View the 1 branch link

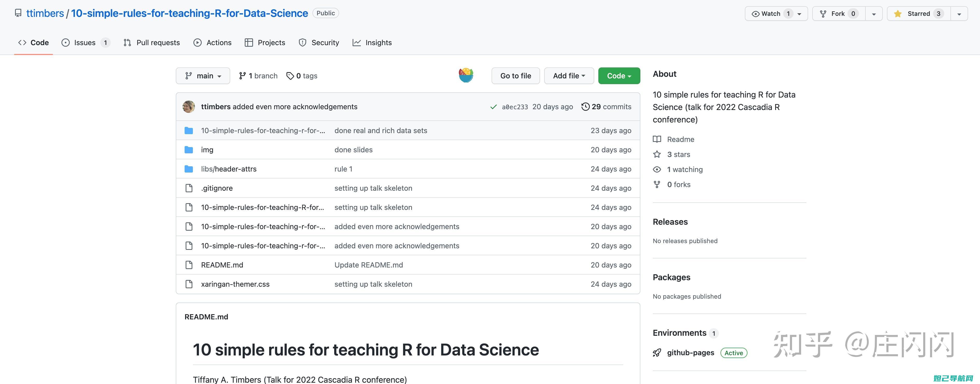pyautogui.click(x=258, y=76)
